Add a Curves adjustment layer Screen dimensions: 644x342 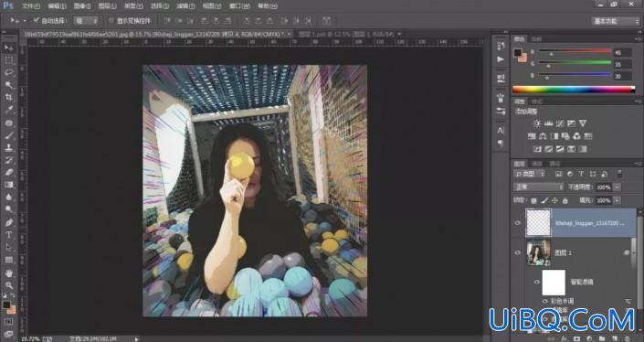(x=560, y=123)
